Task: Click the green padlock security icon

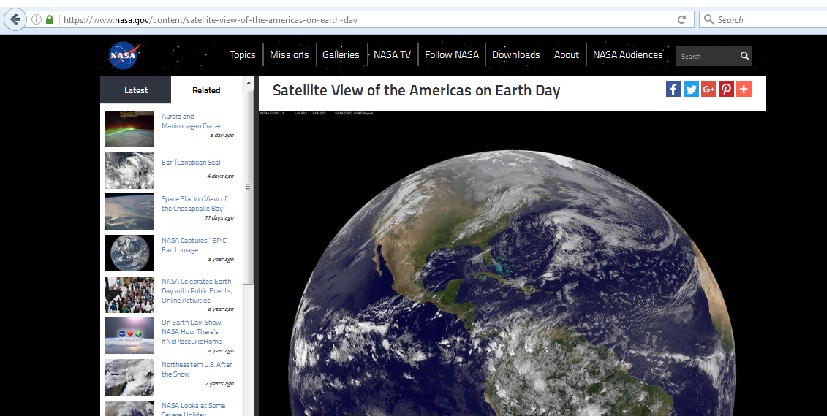Action: [50, 20]
